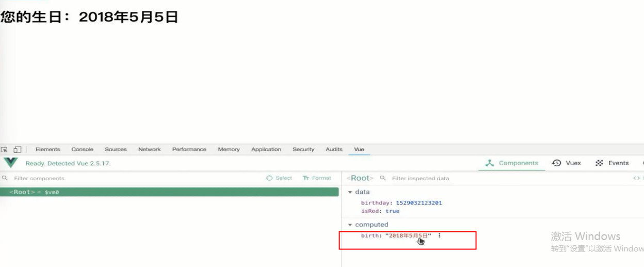Select the Vue devtools tab

pyautogui.click(x=359, y=149)
